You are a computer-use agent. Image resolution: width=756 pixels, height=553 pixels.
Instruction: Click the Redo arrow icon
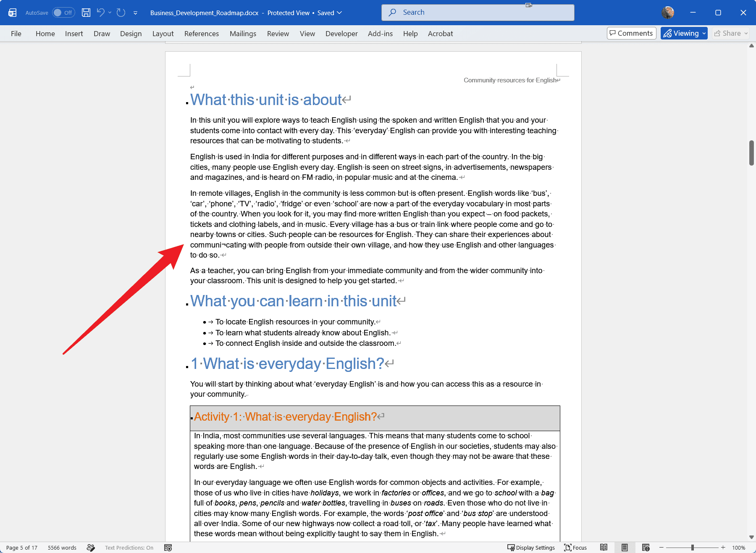tap(121, 13)
